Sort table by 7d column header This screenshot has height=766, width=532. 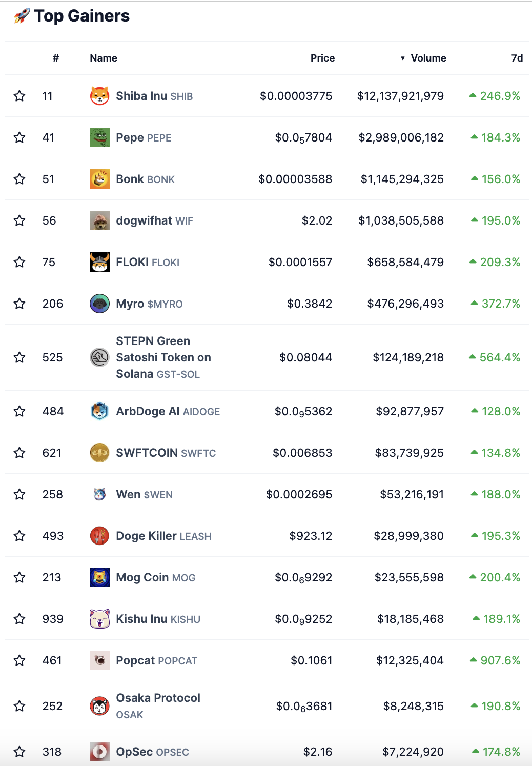tap(517, 58)
